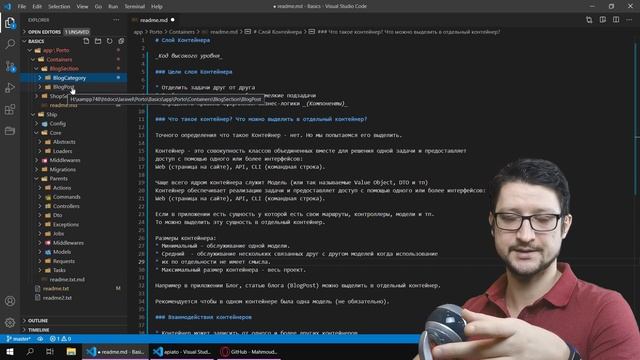Open the Windows Start menu
Screen dimensions: 640x360
tap(10, 351)
